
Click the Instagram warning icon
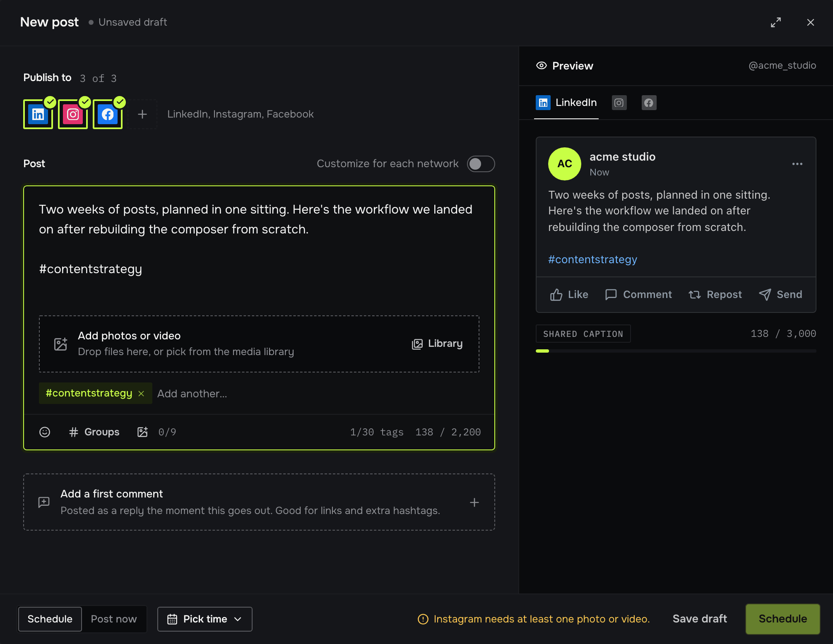click(423, 619)
